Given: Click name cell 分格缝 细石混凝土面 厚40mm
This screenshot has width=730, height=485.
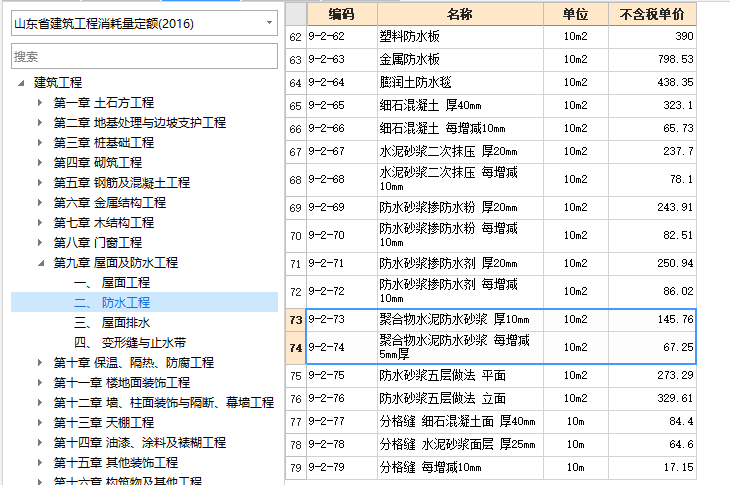Looking at the screenshot, I should click(460, 422).
